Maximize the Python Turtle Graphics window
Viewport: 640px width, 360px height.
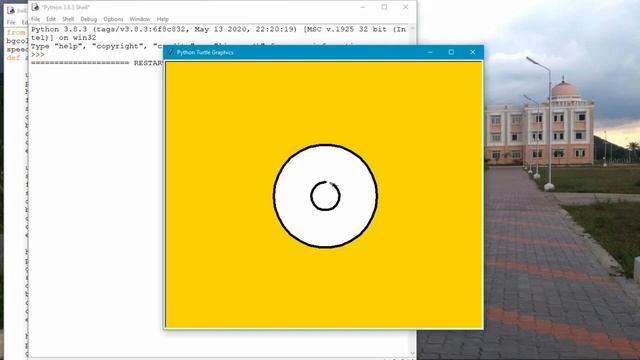(451, 52)
